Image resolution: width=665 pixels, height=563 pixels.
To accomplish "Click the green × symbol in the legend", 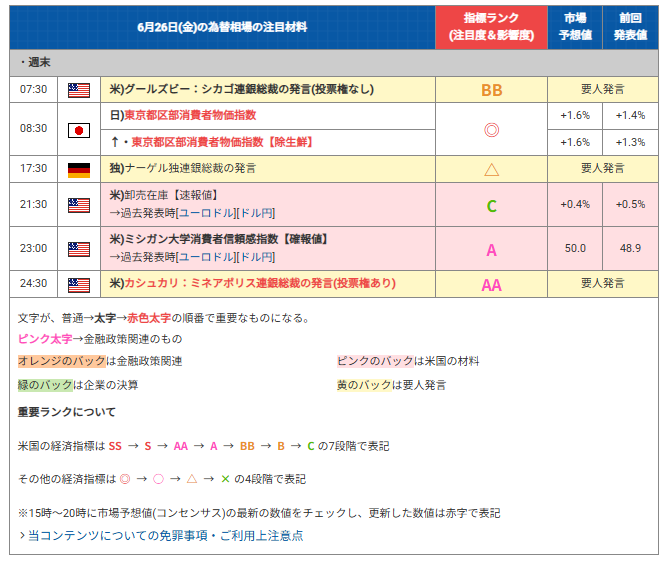I will pos(225,479).
